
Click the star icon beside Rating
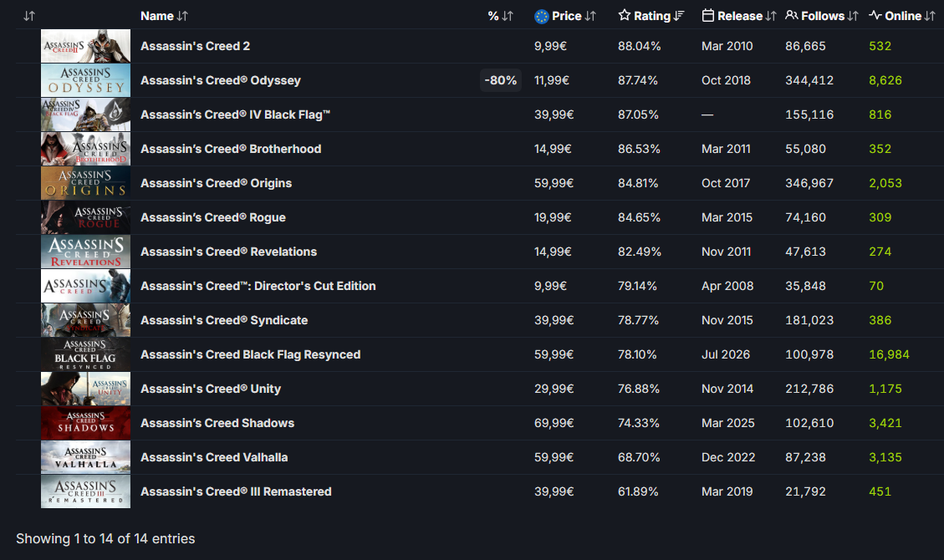(625, 16)
